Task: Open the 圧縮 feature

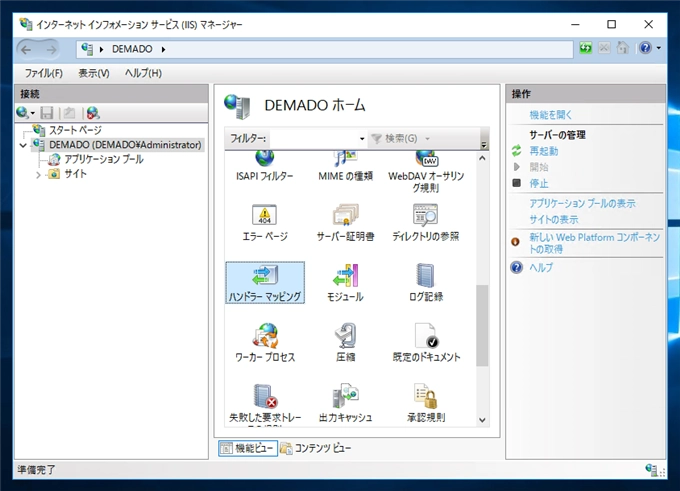Action: (x=345, y=343)
